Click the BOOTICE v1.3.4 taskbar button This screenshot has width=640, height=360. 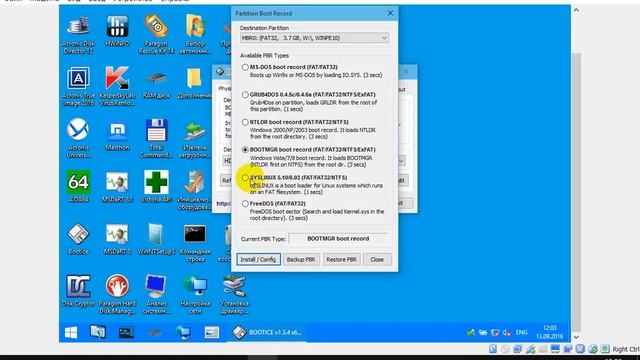(267, 333)
